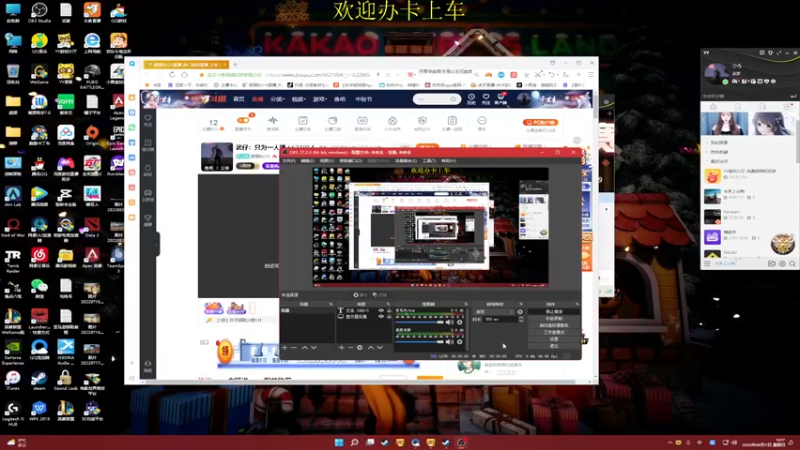This screenshot has width=800, height=450.
Task: Add a new source in OBS Sources panel
Action: click(341, 347)
